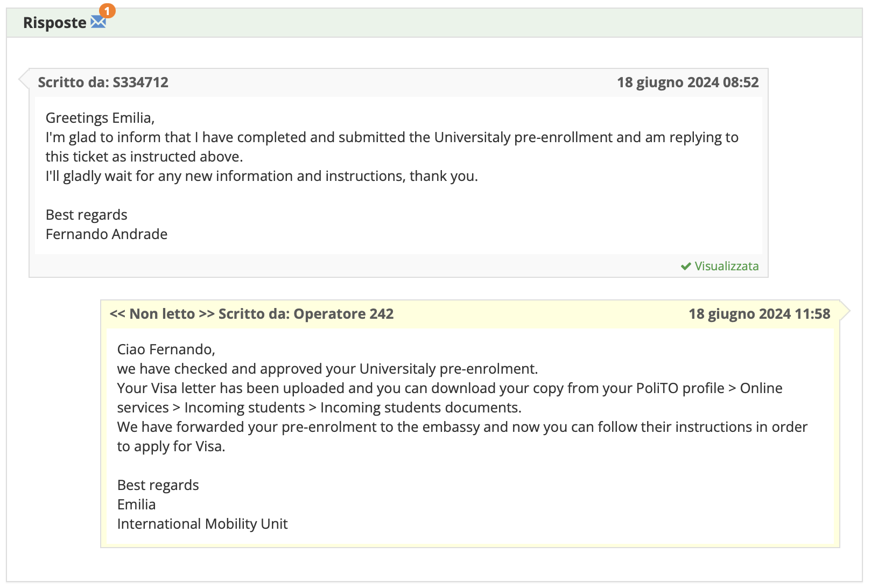This screenshot has height=588, width=871.
Task: Click the "Non letto" unread marker
Action: point(162,314)
